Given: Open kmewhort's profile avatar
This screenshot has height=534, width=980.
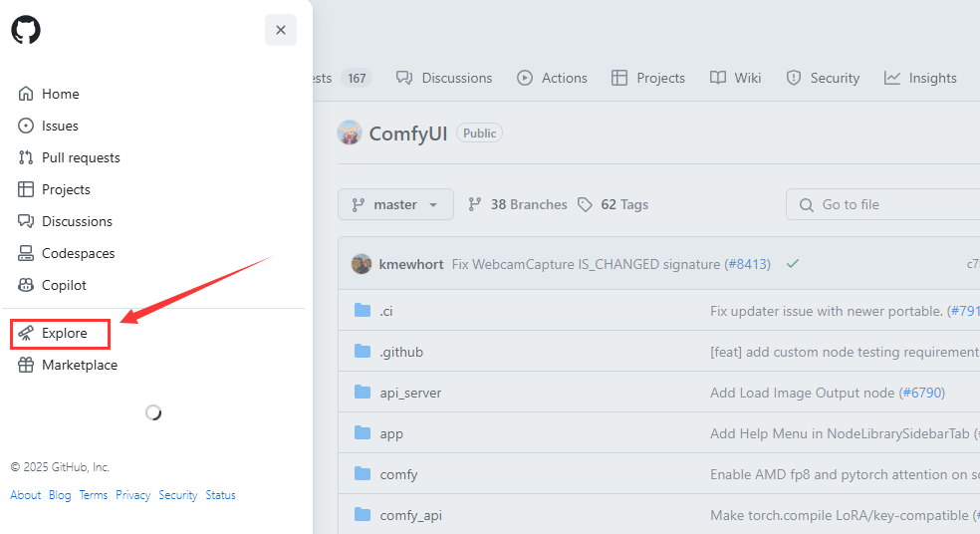Looking at the screenshot, I should 362,264.
